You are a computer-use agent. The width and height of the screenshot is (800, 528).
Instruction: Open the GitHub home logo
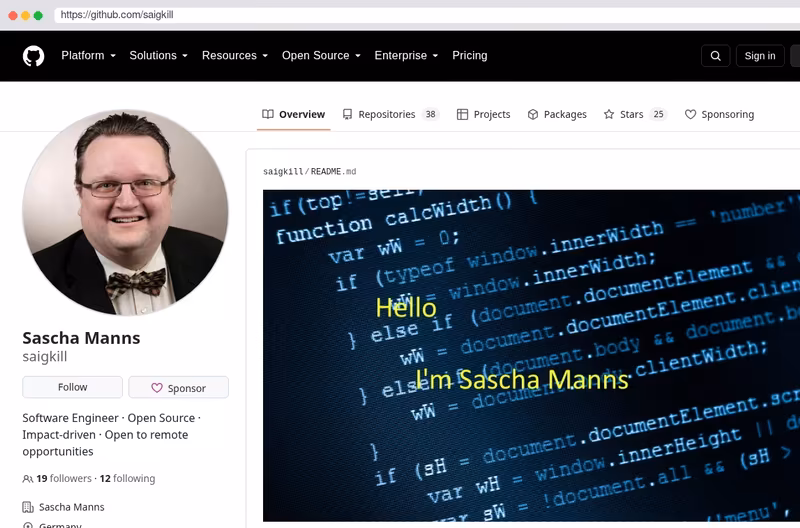coord(33,56)
